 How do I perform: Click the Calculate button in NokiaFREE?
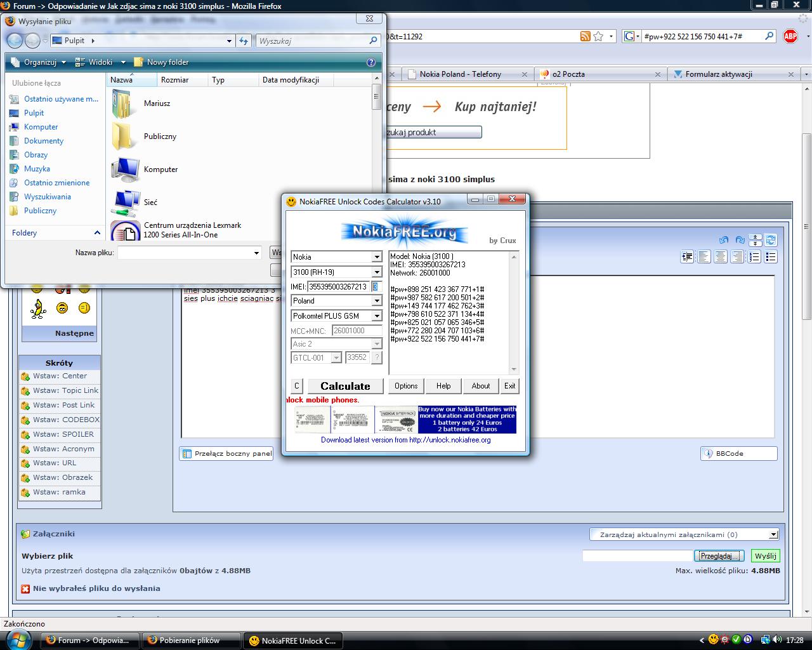click(x=345, y=386)
